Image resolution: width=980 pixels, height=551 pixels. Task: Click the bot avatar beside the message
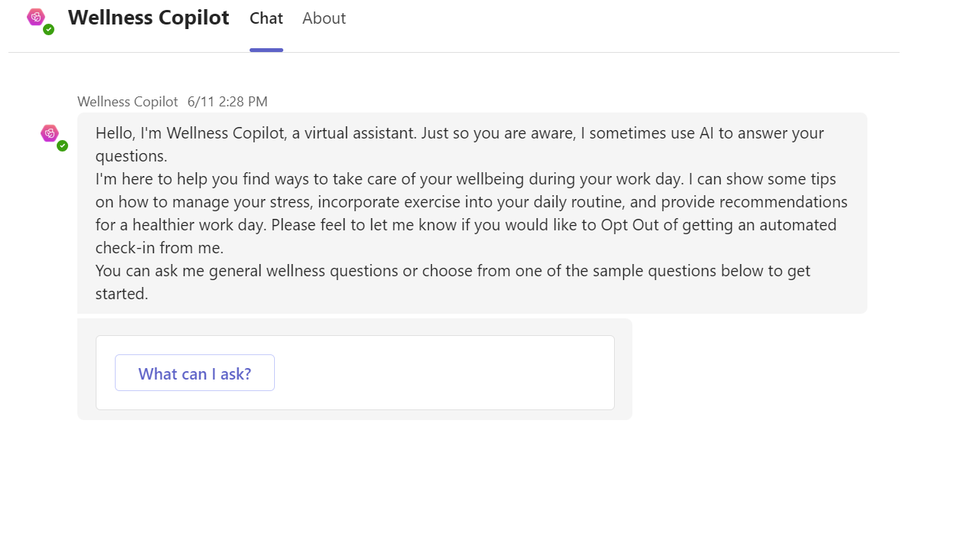coord(50,133)
